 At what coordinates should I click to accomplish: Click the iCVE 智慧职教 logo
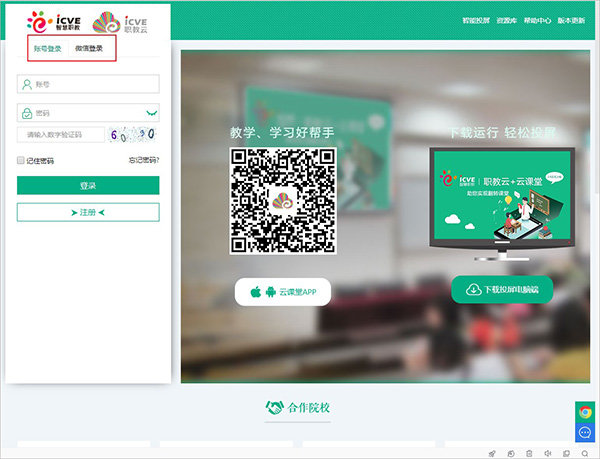click(x=54, y=22)
